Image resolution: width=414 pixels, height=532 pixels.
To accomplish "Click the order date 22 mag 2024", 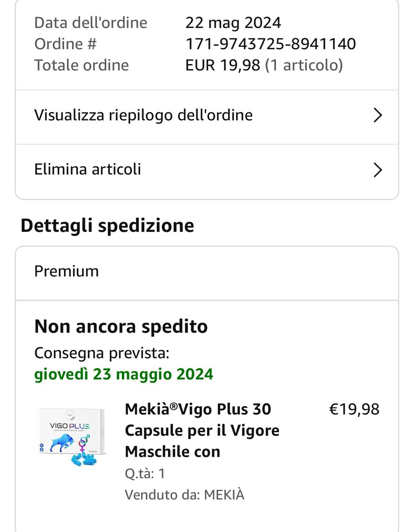I will [233, 23].
